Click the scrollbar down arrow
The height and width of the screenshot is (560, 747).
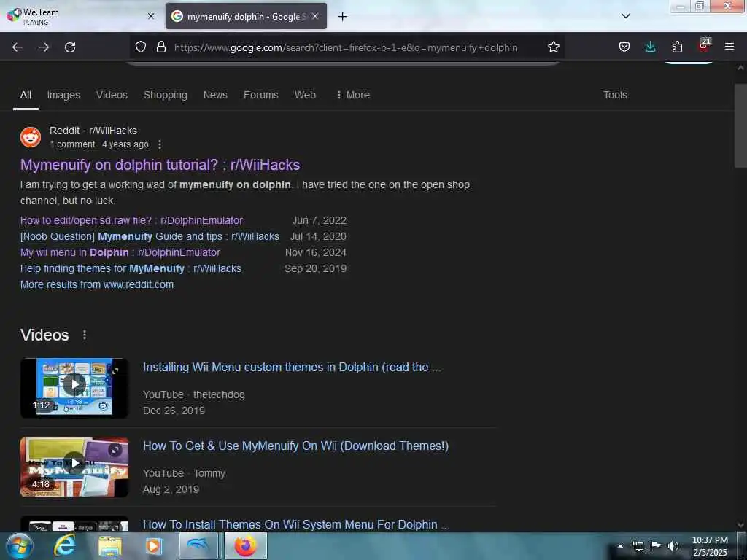click(740, 525)
